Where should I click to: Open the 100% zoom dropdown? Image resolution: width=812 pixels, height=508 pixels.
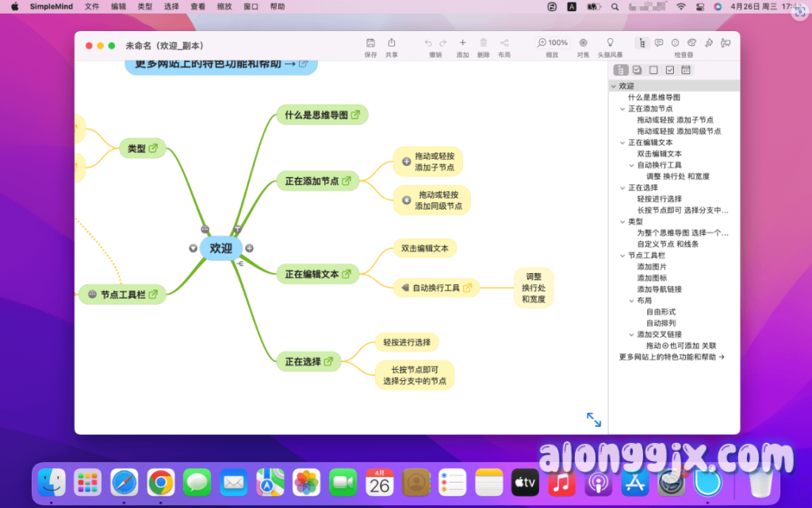tap(553, 43)
